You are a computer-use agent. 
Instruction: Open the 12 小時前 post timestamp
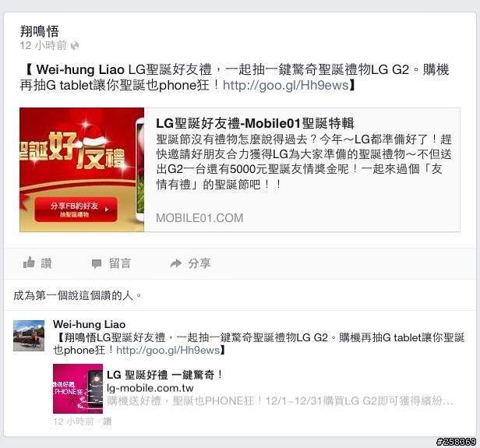43,46
